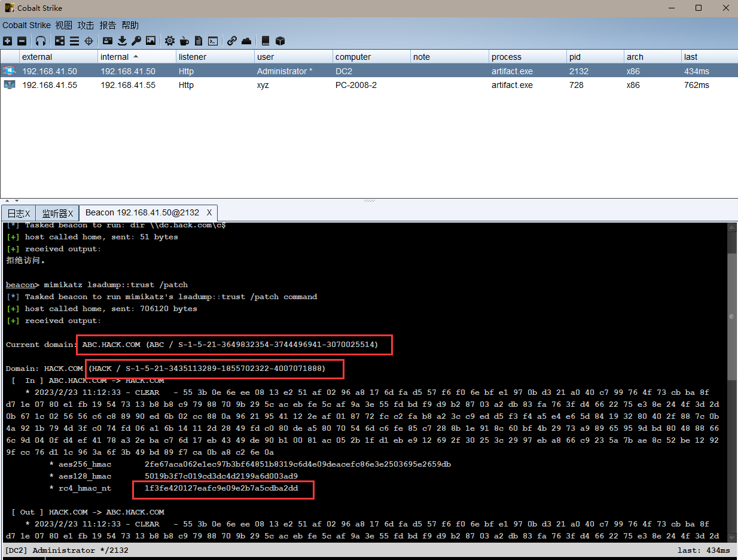Open Screenshots picture icon

pos(151,41)
